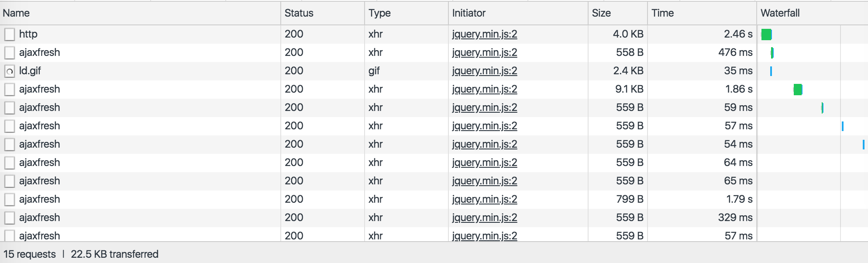Click the green waterfall bar of the http request
Screen dimensions: 868x263
coord(766,35)
